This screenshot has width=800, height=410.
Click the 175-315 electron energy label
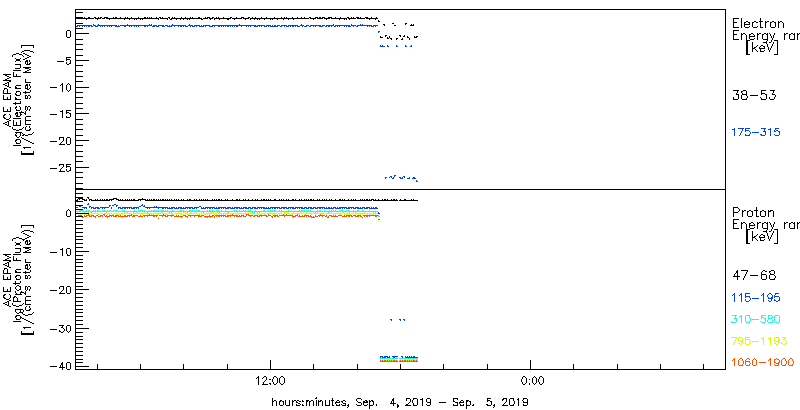click(756, 133)
